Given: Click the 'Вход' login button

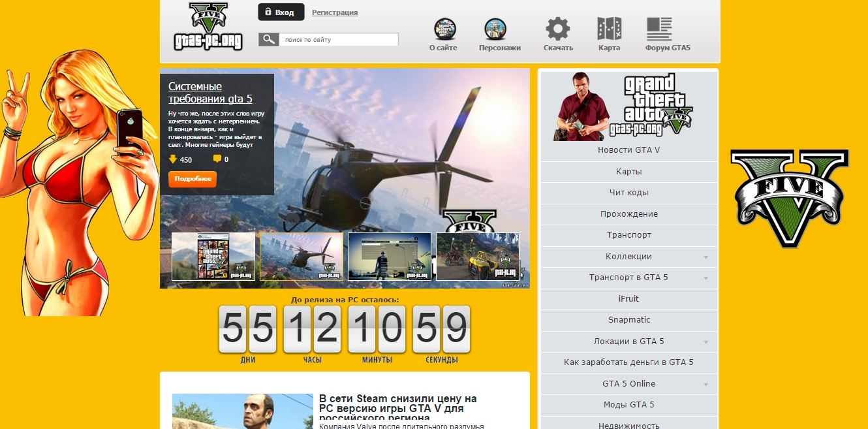Looking at the screenshot, I should pos(281,12).
